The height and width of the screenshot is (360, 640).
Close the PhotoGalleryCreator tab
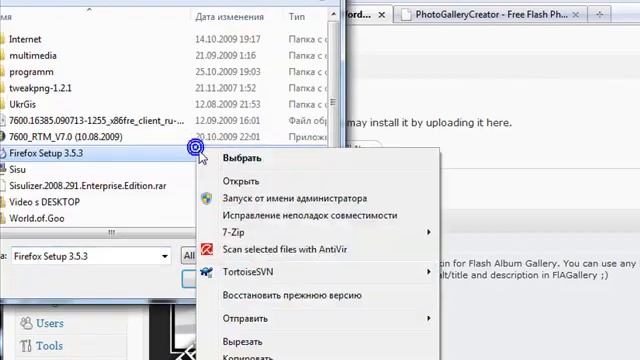(x=576, y=15)
